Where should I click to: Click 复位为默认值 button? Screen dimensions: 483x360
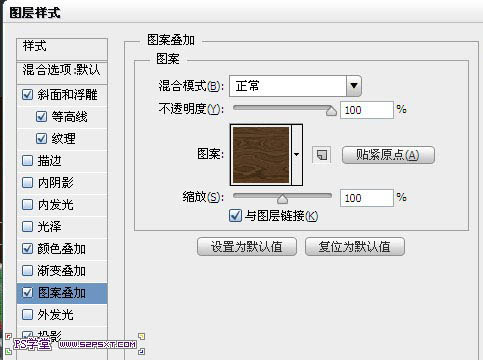point(355,247)
